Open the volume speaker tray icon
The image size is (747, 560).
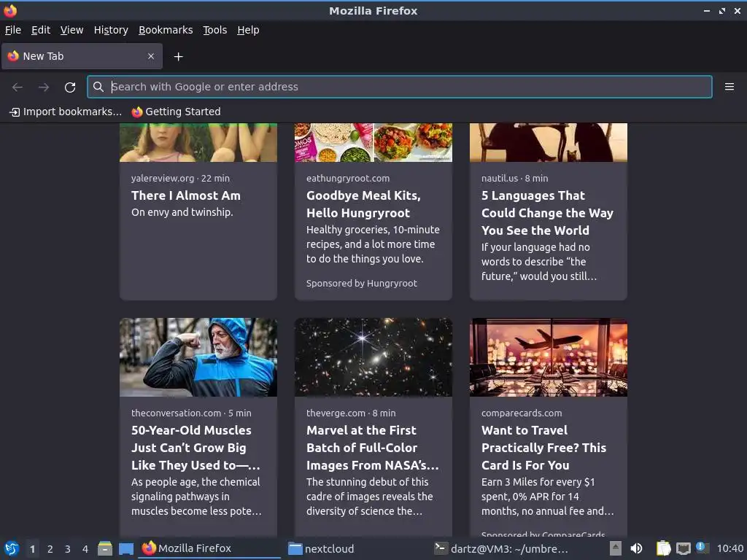636,548
